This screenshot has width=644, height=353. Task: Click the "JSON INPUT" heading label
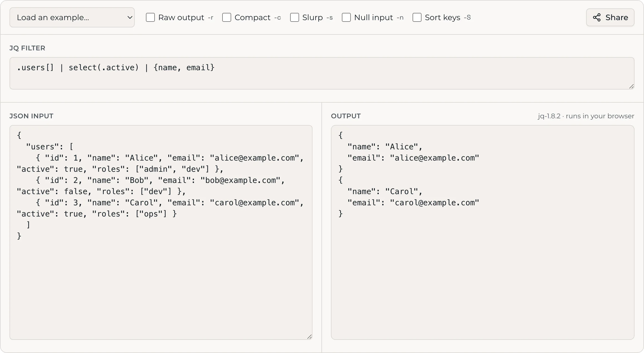coord(31,116)
